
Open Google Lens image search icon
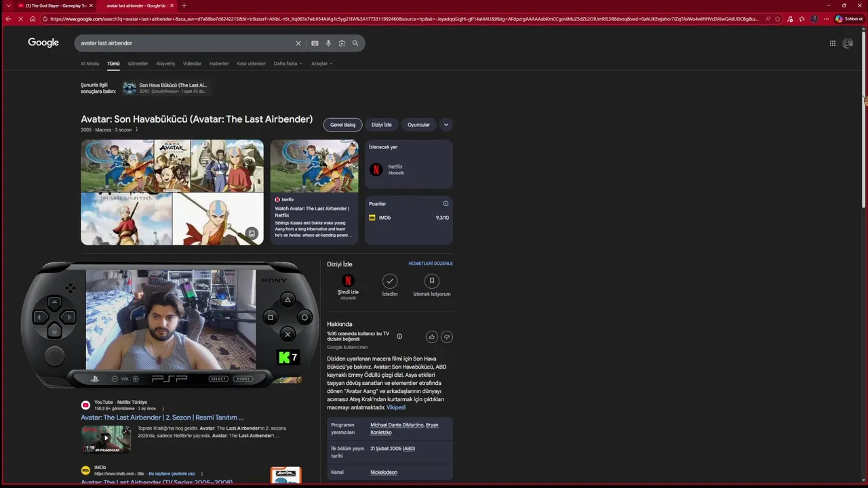[342, 43]
